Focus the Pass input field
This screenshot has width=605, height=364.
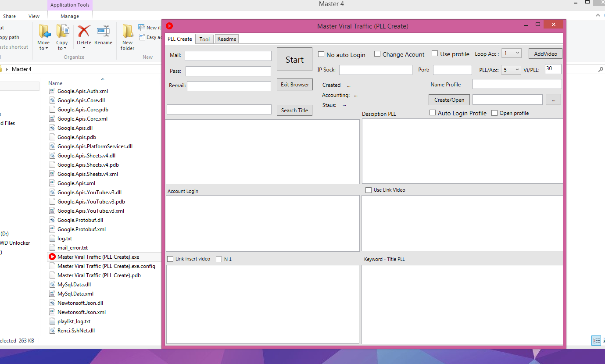click(228, 71)
